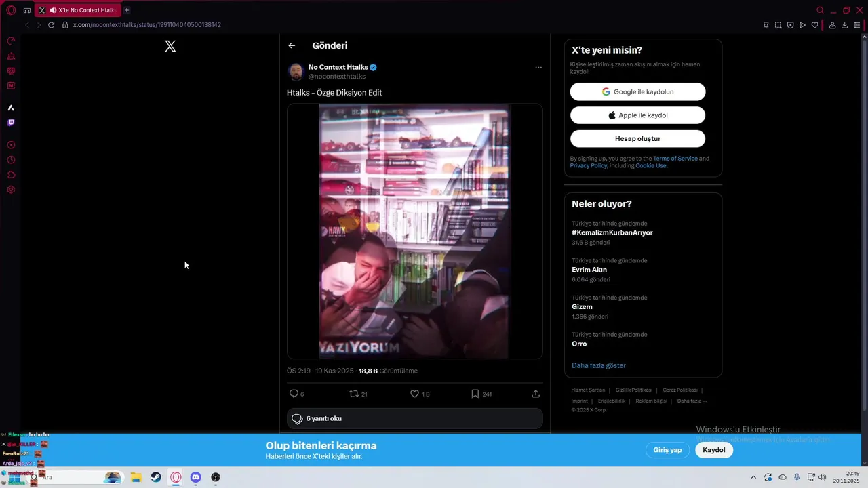Go back in browser history

[27, 25]
